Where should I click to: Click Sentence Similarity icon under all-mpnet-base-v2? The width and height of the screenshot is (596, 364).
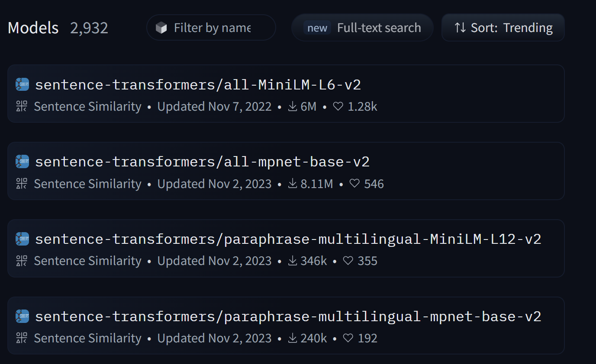pos(22,184)
